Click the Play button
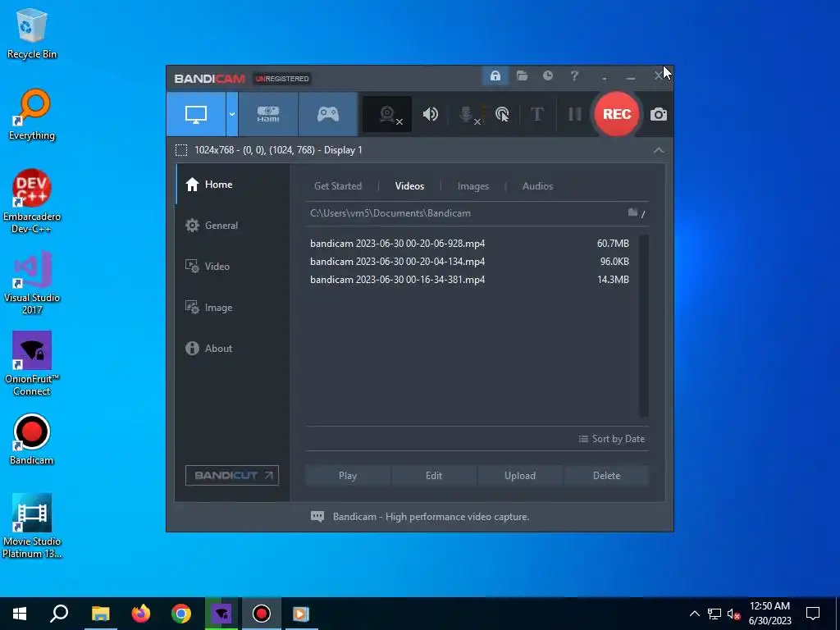The image size is (840, 630). [x=348, y=476]
